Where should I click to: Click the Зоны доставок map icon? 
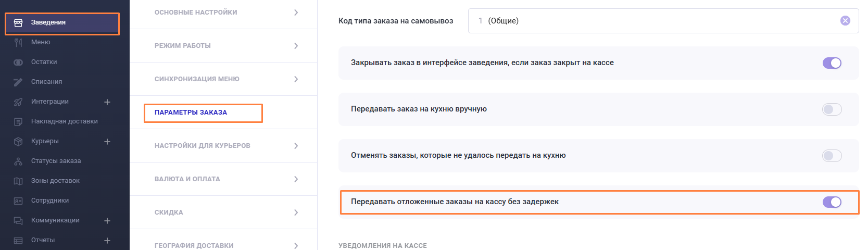point(18,181)
